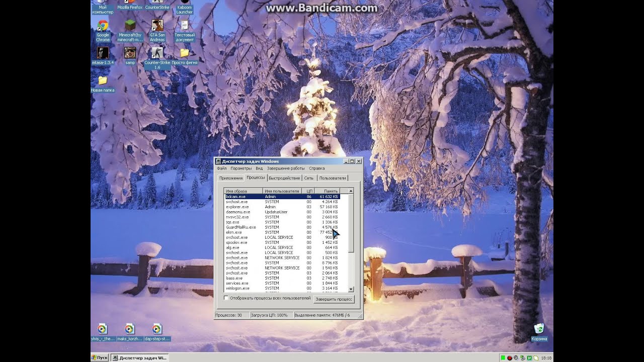Select the CounterStrike desktop shortcut label
This screenshot has height=362, width=644.
157,8
